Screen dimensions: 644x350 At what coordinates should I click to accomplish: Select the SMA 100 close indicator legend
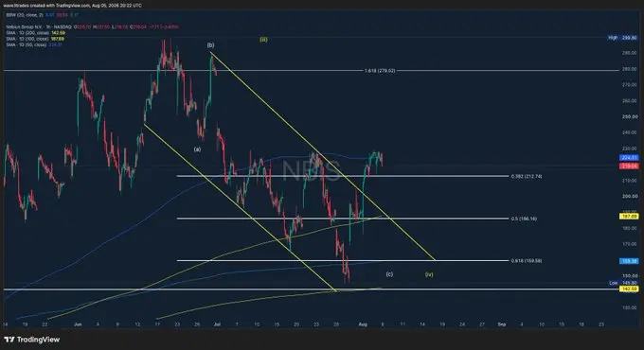pyautogui.click(x=35, y=39)
